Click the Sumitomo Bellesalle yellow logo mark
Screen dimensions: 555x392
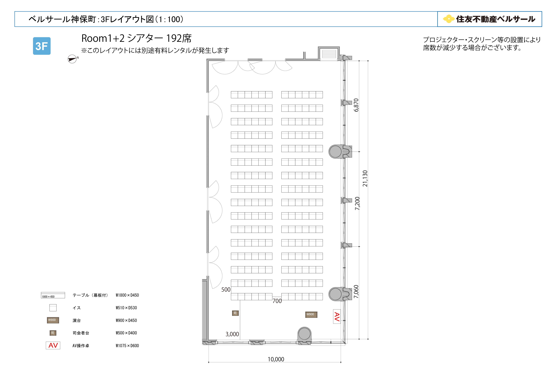click(x=449, y=19)
